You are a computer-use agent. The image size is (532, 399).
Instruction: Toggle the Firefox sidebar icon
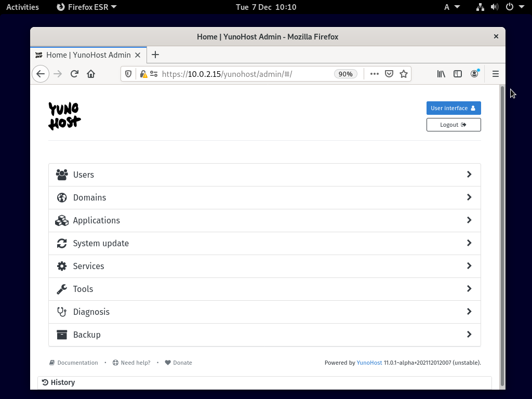tap(458, 74)
